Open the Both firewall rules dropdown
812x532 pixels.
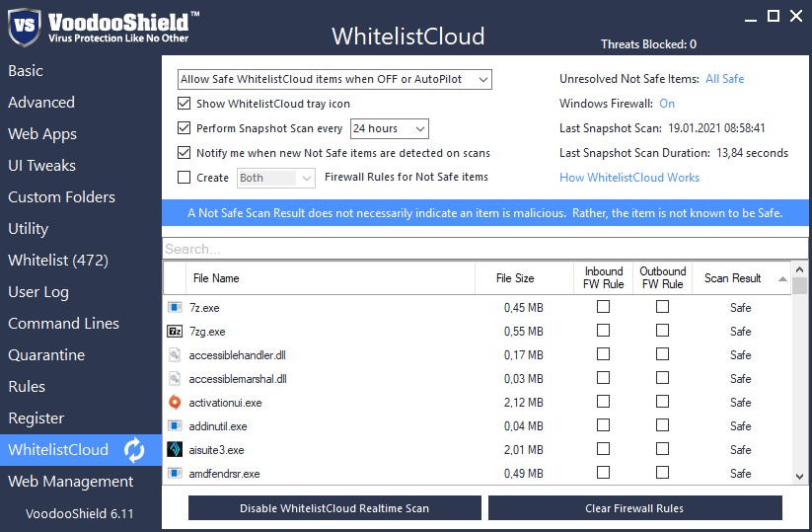click(x=276, y=179)
